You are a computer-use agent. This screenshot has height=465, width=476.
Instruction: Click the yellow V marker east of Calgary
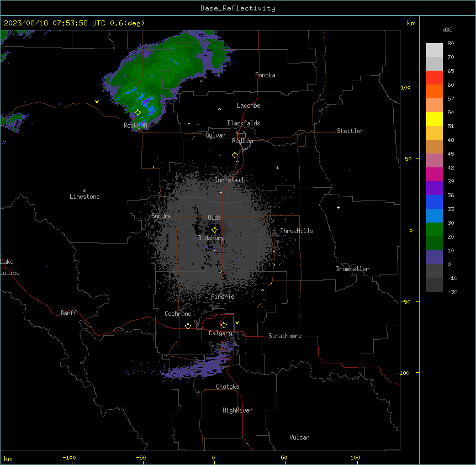pyautogui.click(x=237, y=323)
